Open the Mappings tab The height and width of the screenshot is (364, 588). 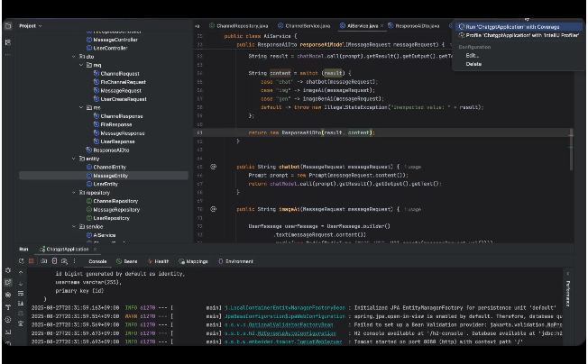click(x=194, y=261)
